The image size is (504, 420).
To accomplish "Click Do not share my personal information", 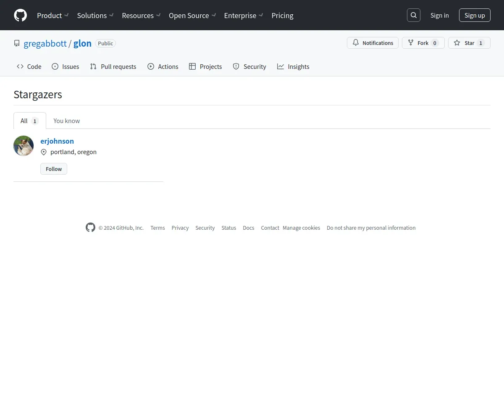I will tap(371, 228).
